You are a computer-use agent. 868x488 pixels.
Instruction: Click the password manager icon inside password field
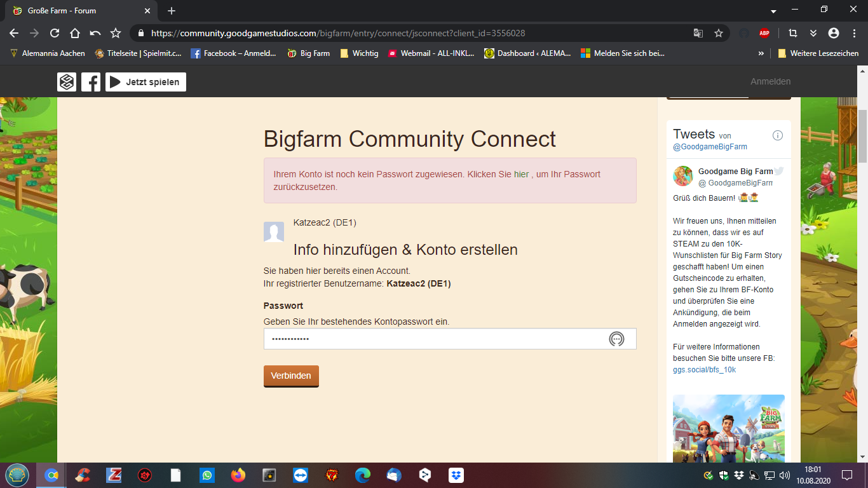click(616, 339)
